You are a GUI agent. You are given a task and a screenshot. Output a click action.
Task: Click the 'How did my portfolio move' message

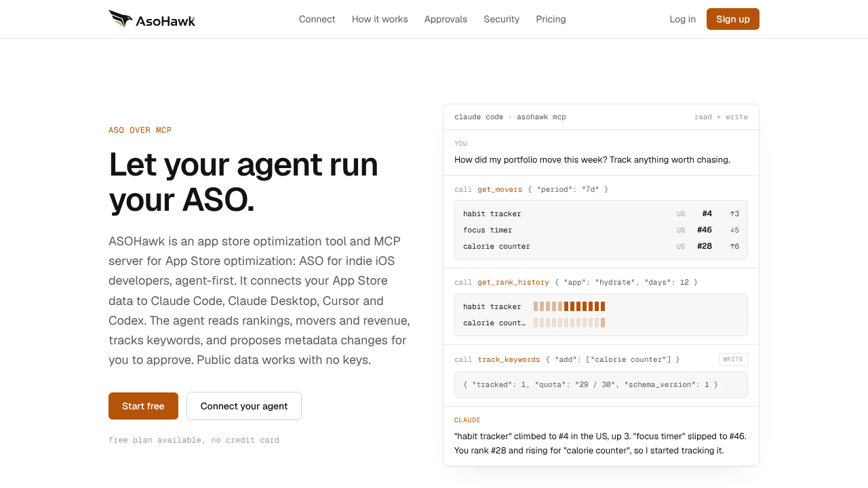[x=592, y=160]
